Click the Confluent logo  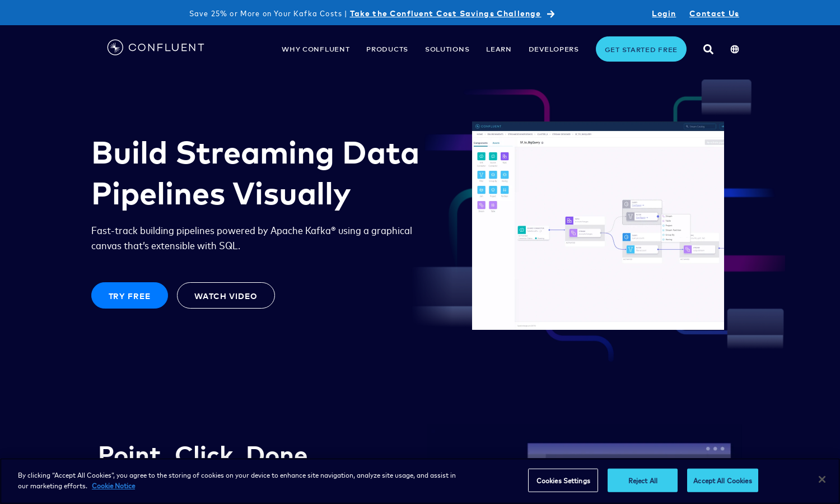pyautogui.click(x=156, y=48)
